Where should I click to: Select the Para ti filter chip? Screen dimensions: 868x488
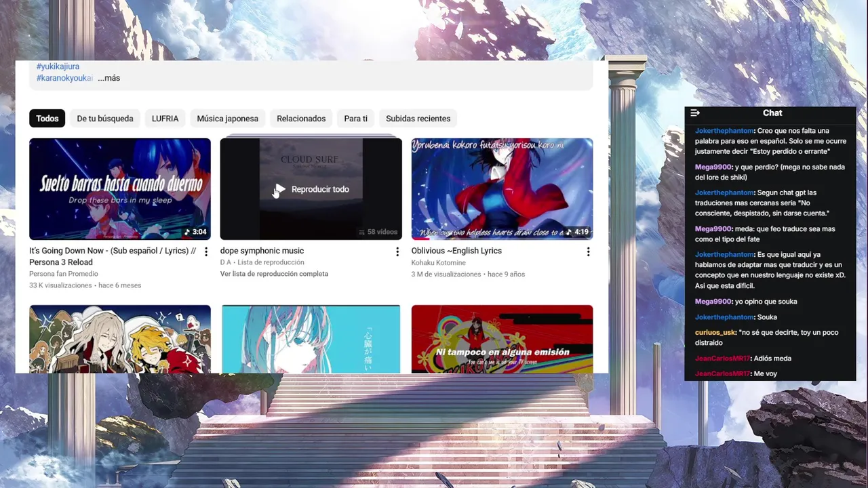[355, 119]
